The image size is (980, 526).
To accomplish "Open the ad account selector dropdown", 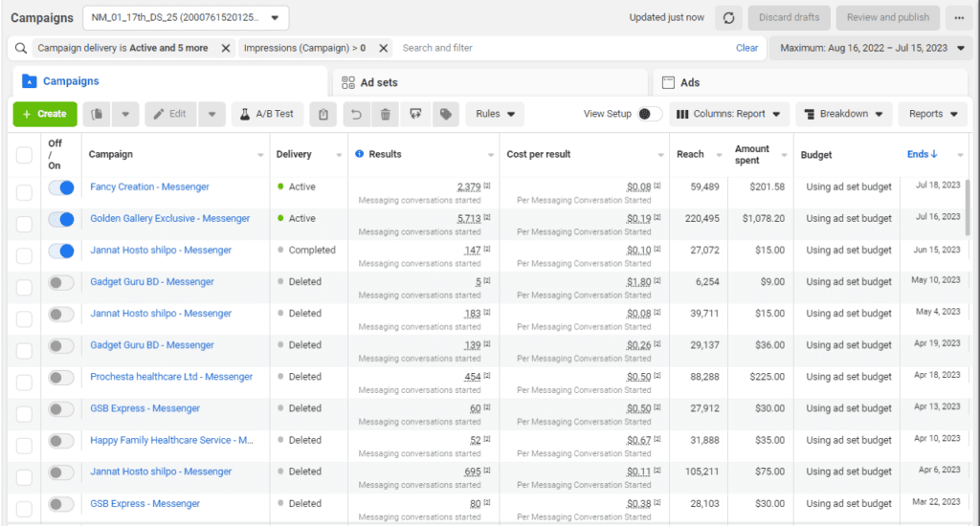I will [x=186, y=17].
